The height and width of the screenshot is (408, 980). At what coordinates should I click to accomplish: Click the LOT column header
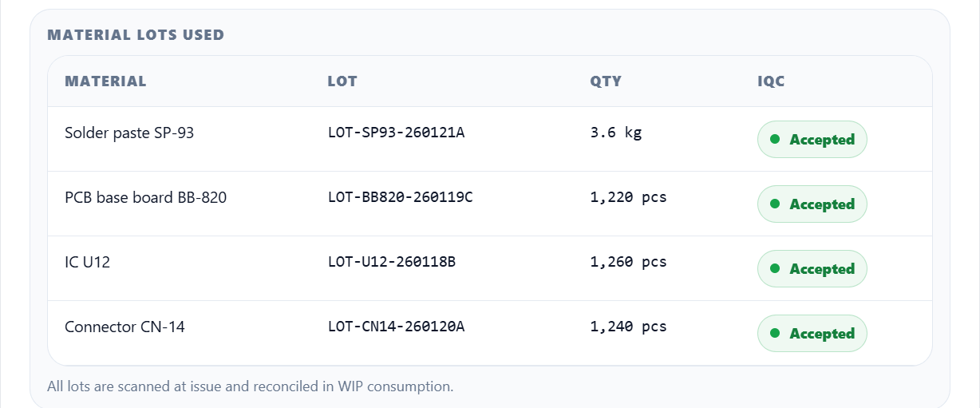[x=342, y=81]
